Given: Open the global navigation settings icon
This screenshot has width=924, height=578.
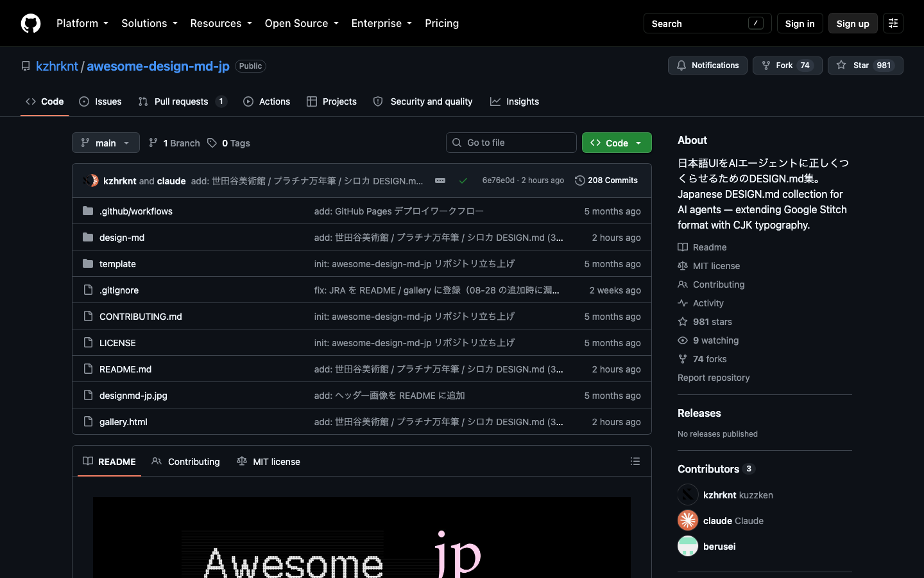Looking at the screenshot, I should coord(893,23).
